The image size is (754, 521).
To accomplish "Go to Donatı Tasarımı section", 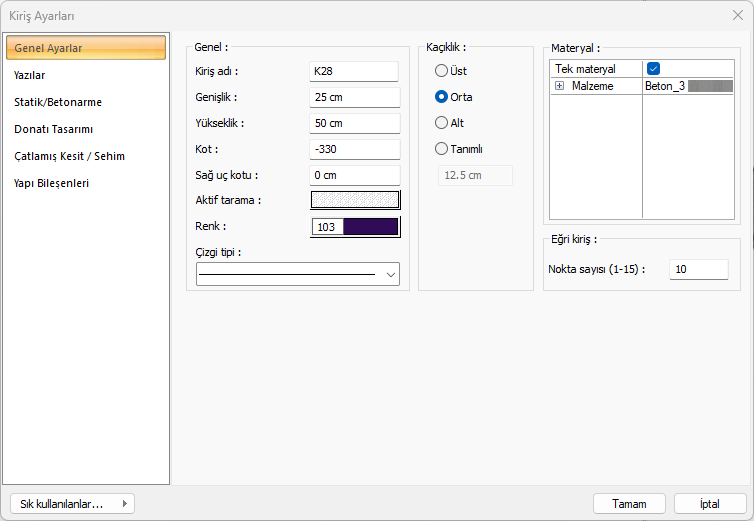I will pos(54,129).
